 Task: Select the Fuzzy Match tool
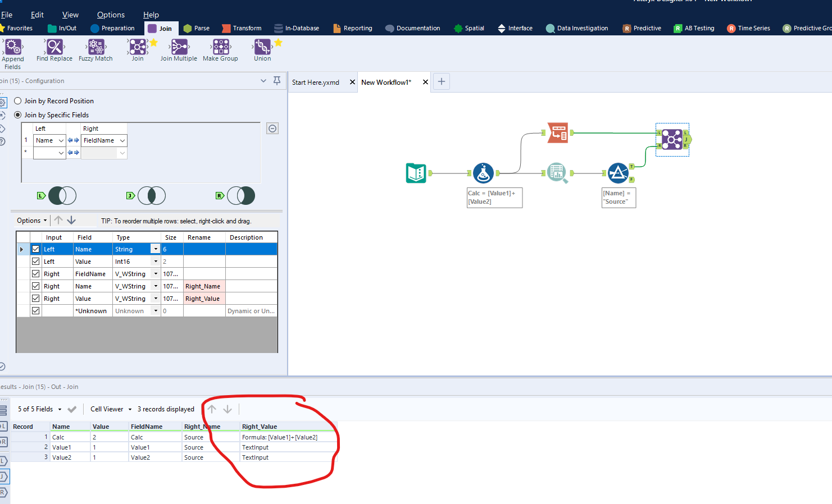pyautogui.click(x=95, y=50)
